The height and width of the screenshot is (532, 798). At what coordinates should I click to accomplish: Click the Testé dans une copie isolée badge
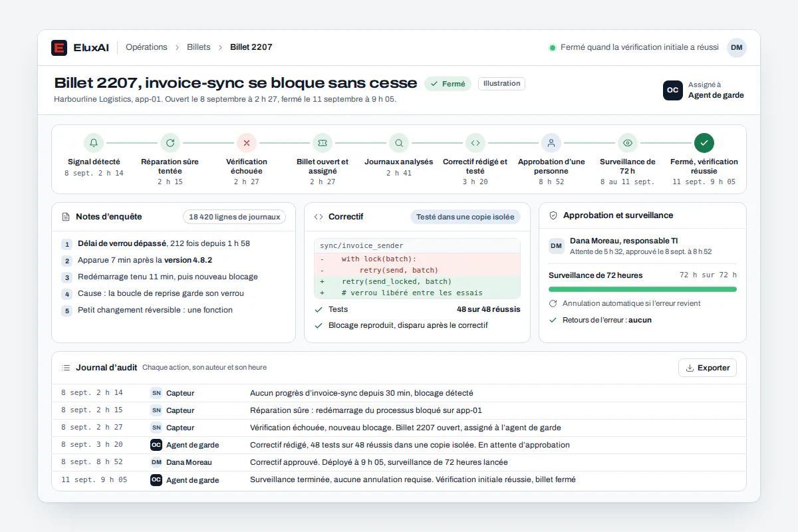[465, 217]
